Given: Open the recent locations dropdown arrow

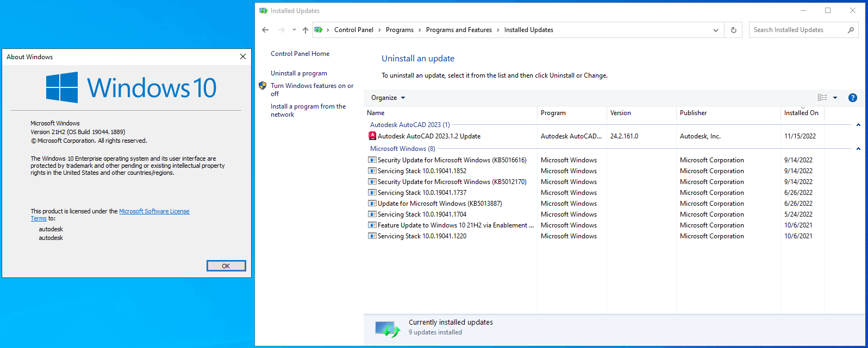Looking at the screenshot, I should click(294, 30).
